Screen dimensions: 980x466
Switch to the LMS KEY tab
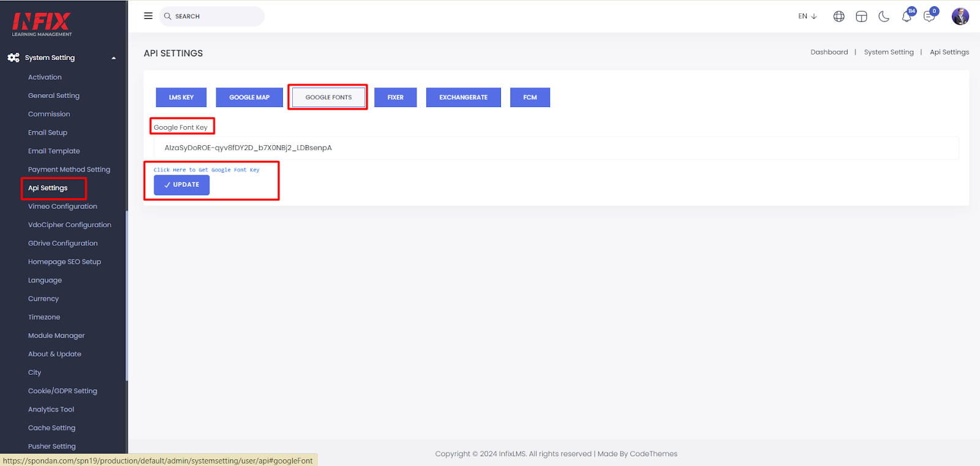tap(181, 97)
